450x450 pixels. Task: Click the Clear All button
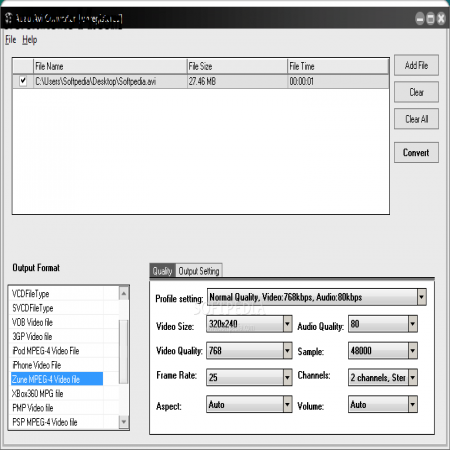click(416, 119)
